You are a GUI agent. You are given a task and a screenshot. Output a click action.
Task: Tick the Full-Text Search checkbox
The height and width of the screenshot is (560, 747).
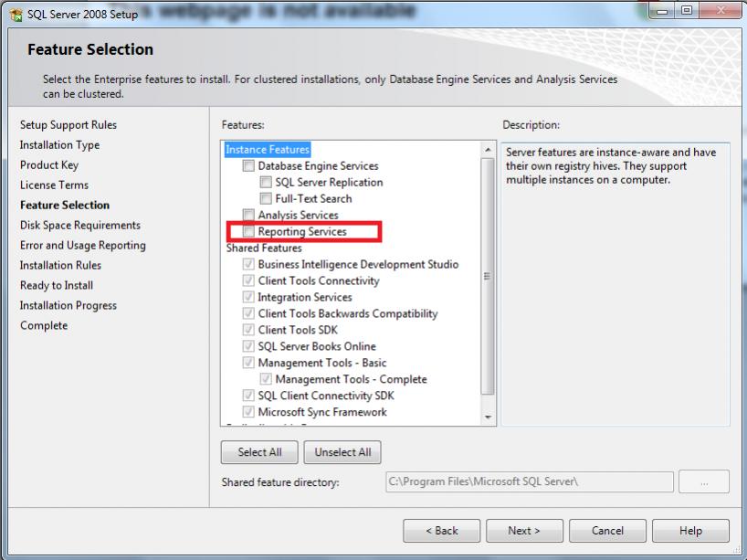266,198
